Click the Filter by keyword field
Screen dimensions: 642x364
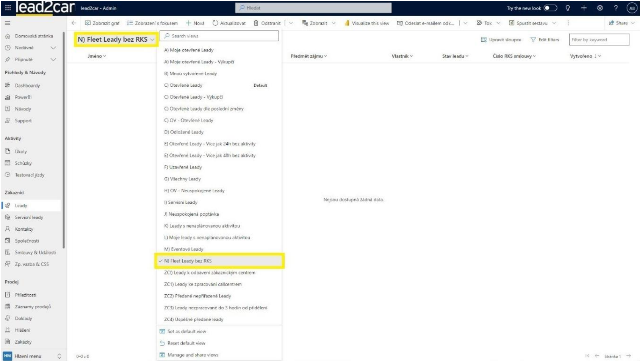(x=599, y=40)
